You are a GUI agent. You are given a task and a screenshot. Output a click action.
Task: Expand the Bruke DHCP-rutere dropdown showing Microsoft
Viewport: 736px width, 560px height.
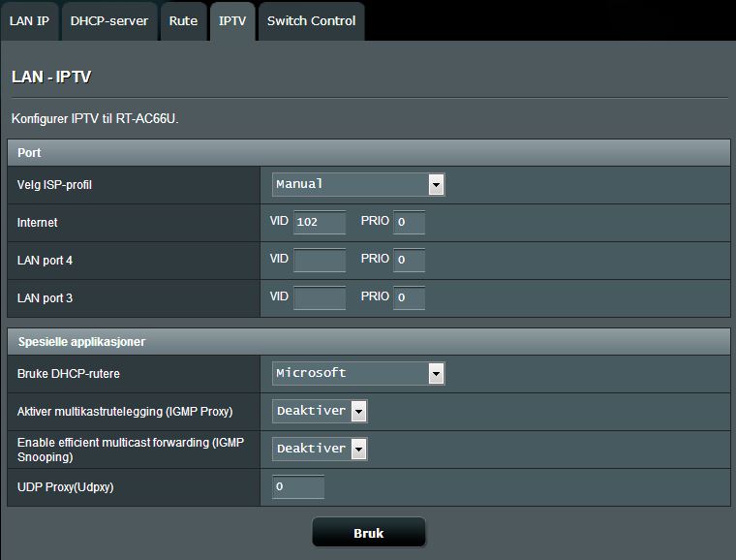(x=358, y=374)
